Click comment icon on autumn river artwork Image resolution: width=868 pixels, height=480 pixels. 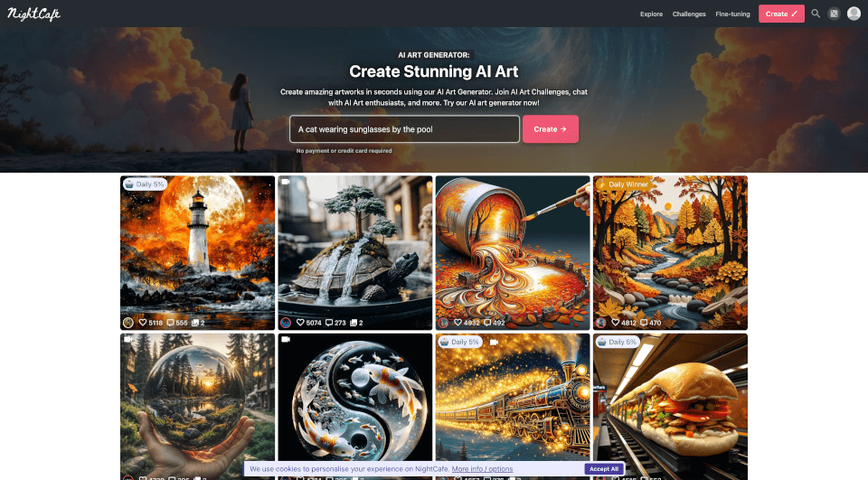pos(646,323)
